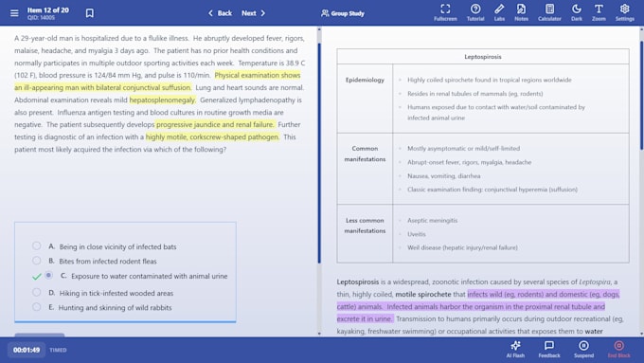Enter Fullscreen mode

point(445,12)
